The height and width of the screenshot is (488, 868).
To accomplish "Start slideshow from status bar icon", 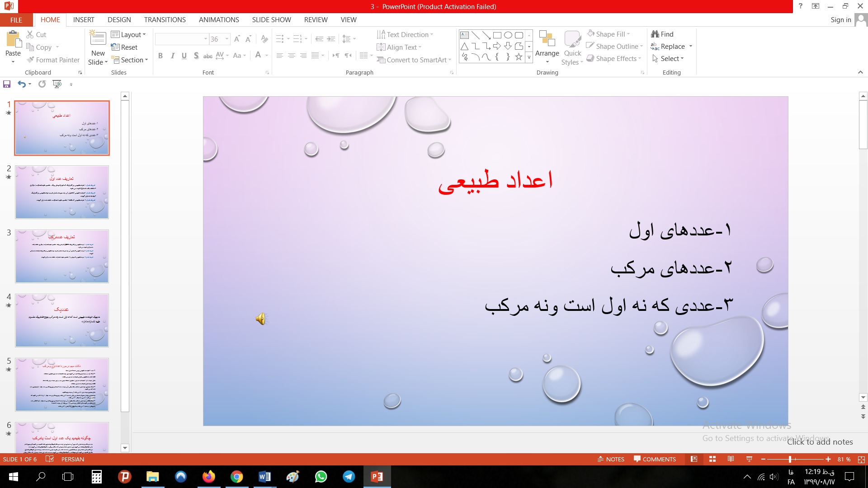I will tap(749, 459).
